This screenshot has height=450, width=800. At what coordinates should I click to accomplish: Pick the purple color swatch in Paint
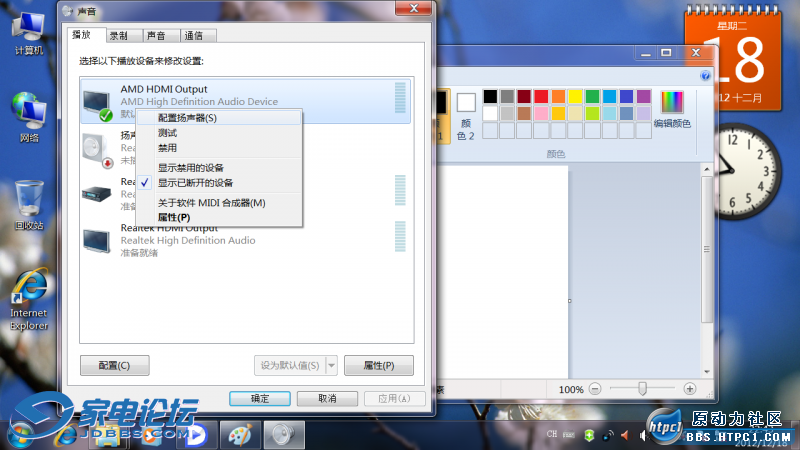click(x=644, y=96)
